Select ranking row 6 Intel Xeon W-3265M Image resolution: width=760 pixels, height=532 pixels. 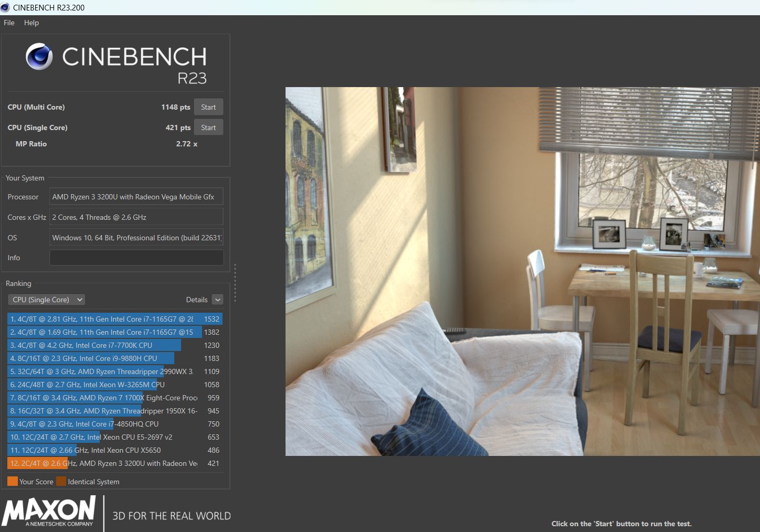[115, 385]
